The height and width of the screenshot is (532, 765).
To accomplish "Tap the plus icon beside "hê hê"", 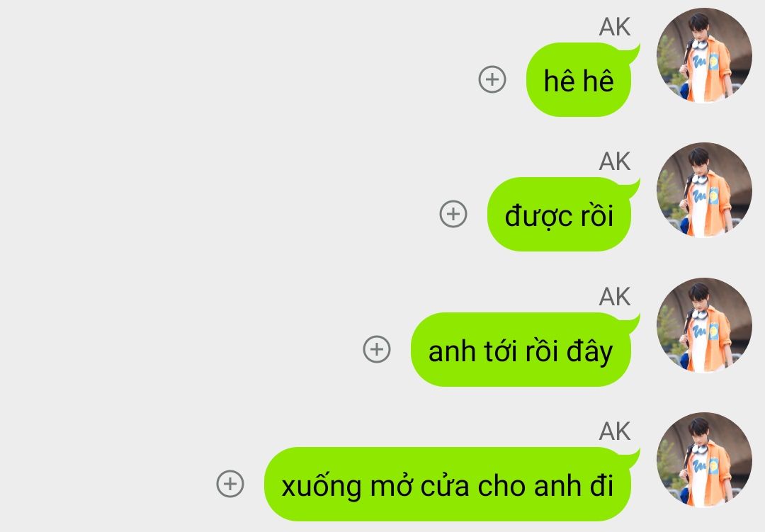I will pos(492,79).
